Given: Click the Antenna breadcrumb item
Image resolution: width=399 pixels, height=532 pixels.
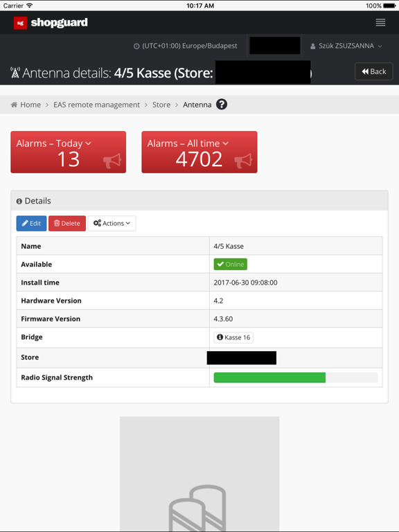Looking at the screenshot, I should coord(197,105).
